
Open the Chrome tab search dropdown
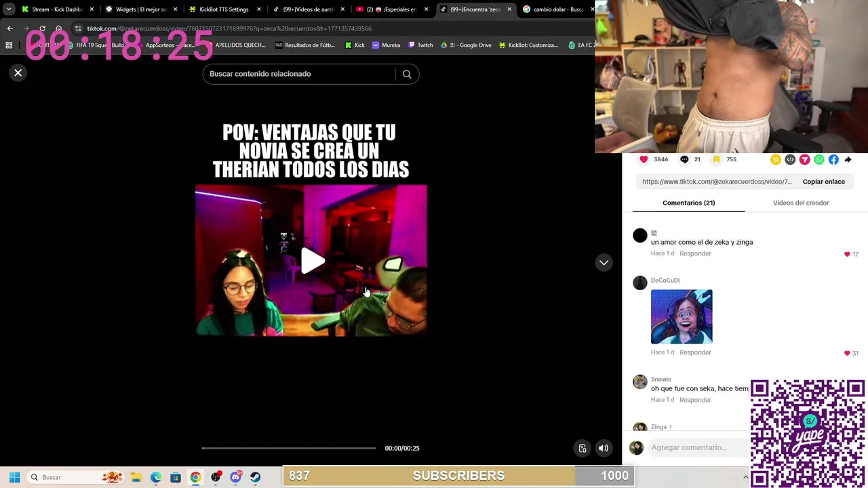coord(9,9)
